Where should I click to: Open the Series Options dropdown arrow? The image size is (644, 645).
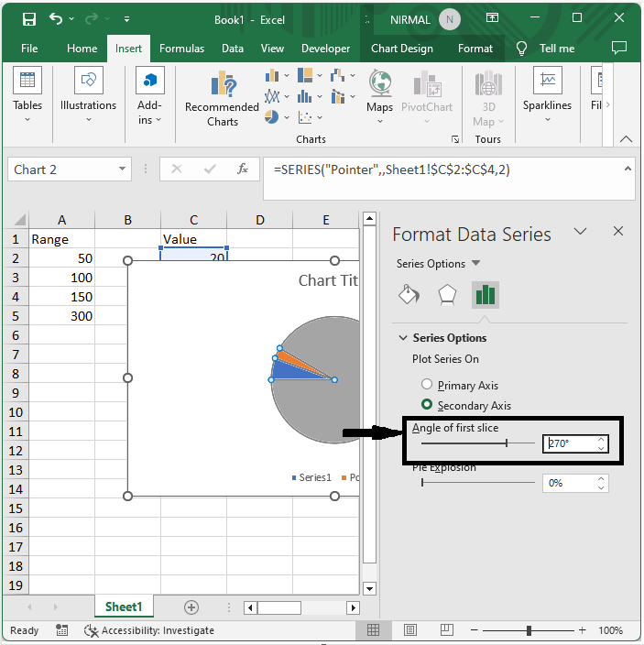pyautogui.click(x=475, y=263)
